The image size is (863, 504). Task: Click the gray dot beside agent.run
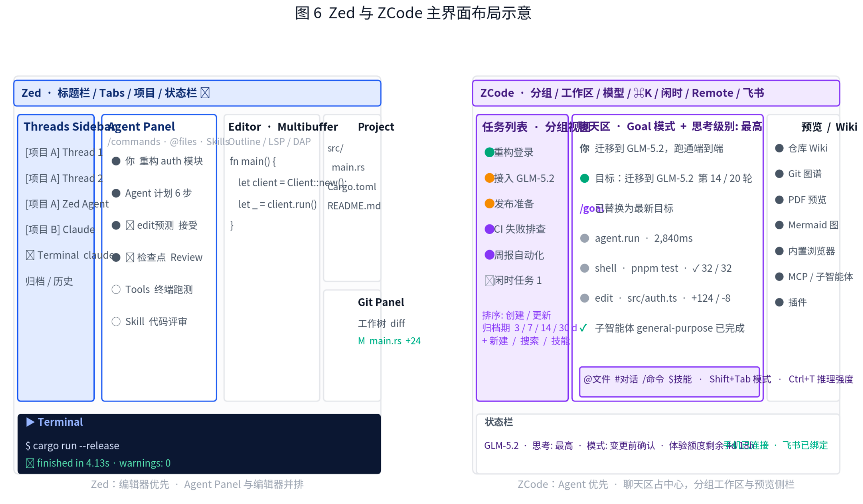[585, 238]
